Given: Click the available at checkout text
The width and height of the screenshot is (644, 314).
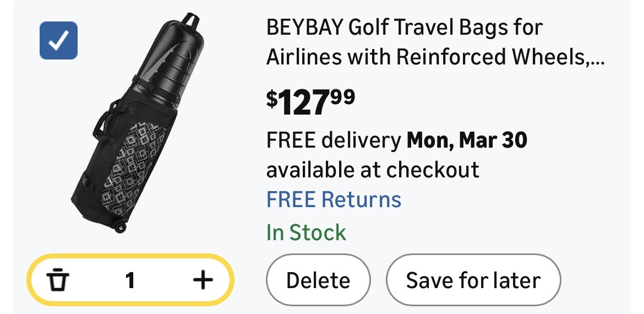Looking at the screenshot, I should tap(373, 170).
